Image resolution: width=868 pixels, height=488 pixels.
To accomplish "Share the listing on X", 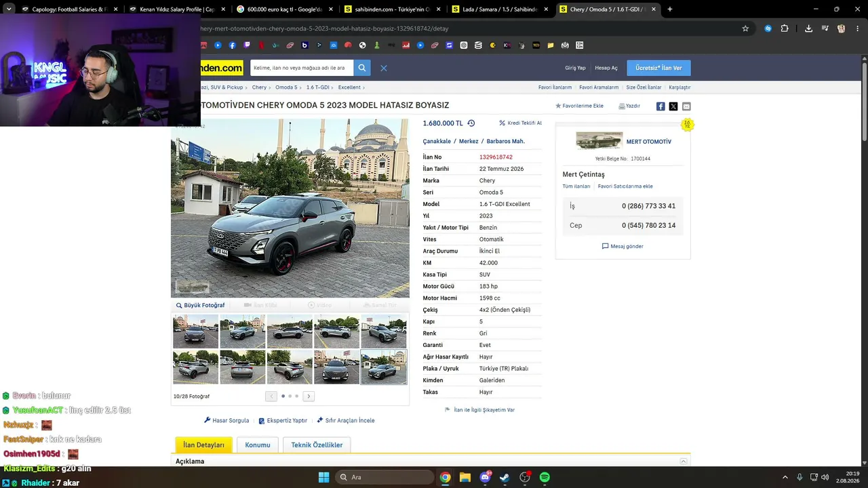I will pos(673,106).
